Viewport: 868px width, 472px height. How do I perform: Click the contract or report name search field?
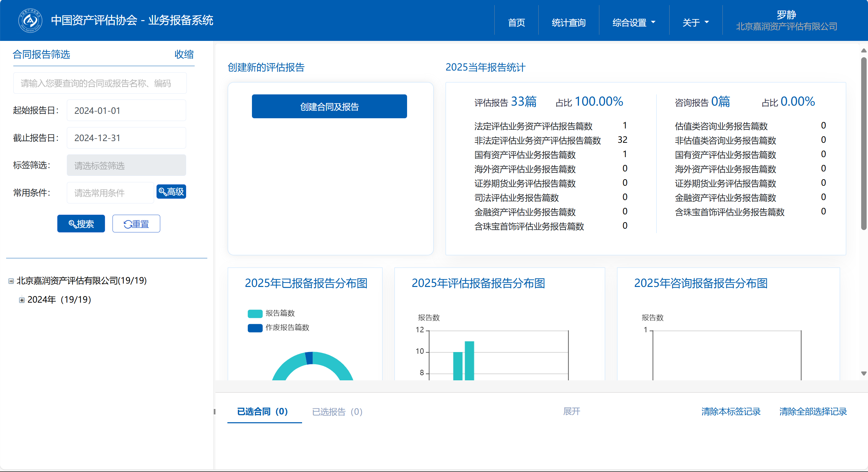pos(100,83)
